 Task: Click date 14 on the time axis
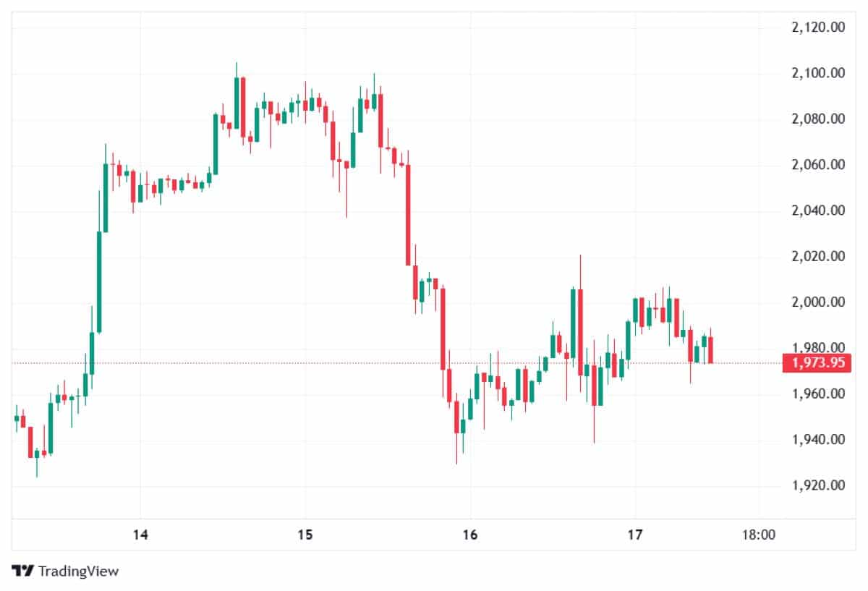point(140,535)
